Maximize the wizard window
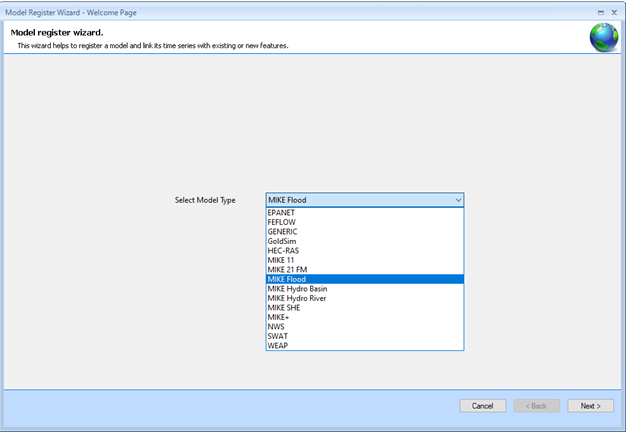626x432 pixels. [x=601, y=13]
